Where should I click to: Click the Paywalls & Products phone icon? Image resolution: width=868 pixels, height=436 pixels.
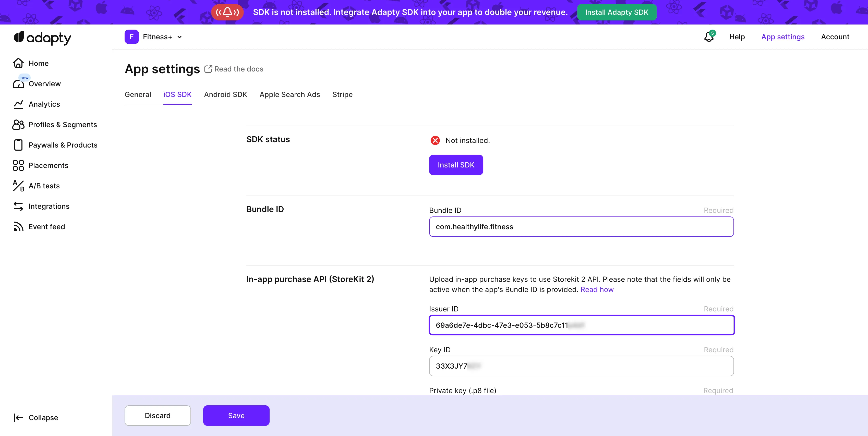[x=18, y=145]
